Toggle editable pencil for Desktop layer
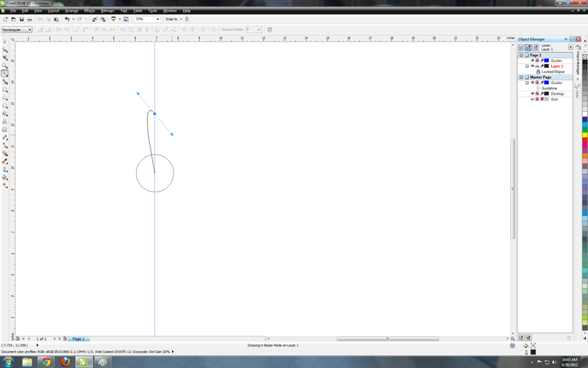The image size is (588, 368). [x=542, y=93]
